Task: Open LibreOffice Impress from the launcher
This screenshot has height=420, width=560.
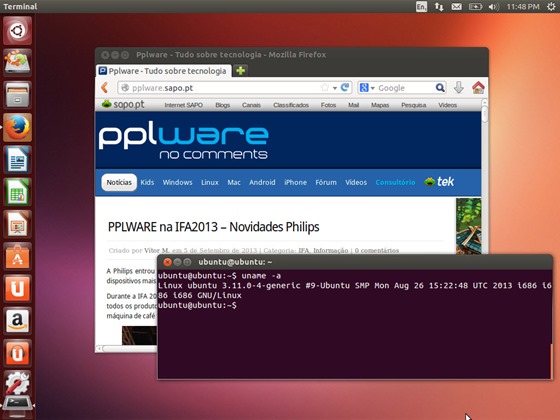Action: click(18, 224)
